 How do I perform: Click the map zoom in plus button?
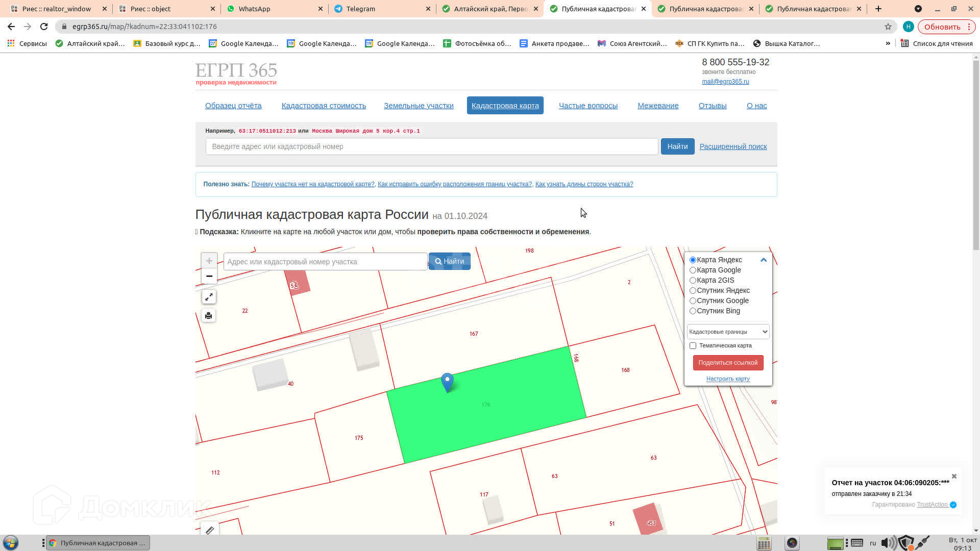(x=209, y=261)
